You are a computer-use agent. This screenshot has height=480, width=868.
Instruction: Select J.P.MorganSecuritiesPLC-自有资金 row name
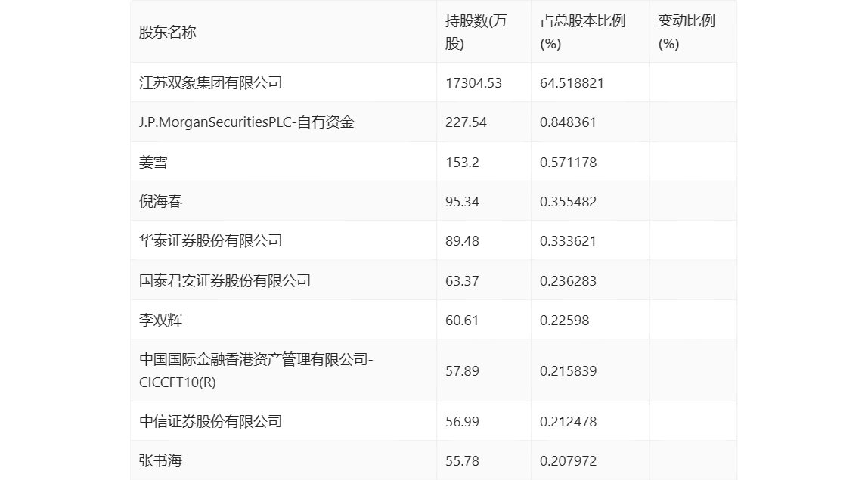pos(246,122)
